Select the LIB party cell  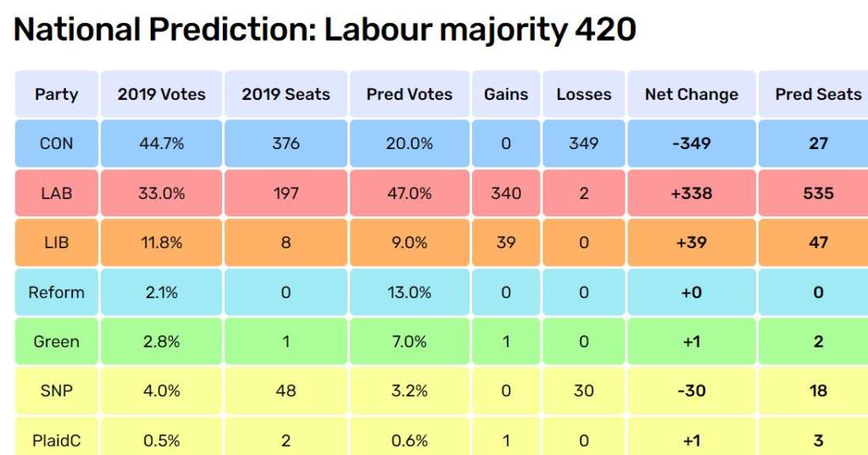(x=56, y=242)
